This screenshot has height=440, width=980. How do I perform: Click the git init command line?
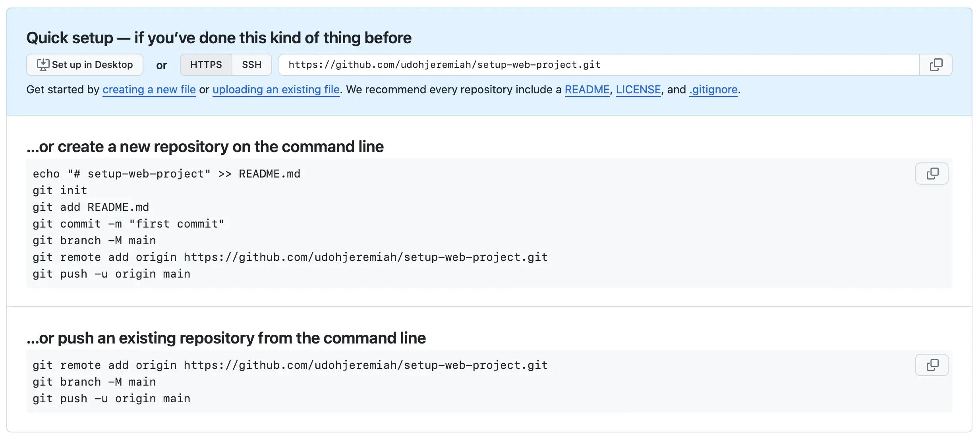60,191
